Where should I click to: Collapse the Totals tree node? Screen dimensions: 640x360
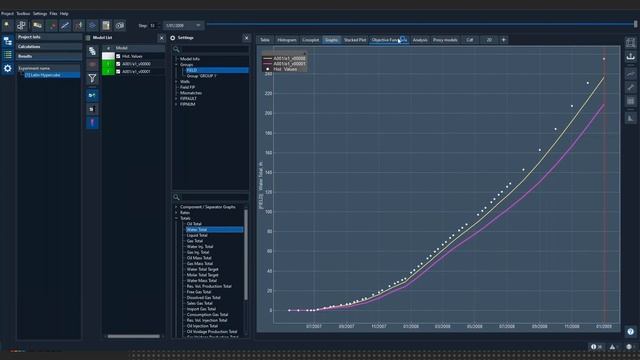(x=176, y=218)
